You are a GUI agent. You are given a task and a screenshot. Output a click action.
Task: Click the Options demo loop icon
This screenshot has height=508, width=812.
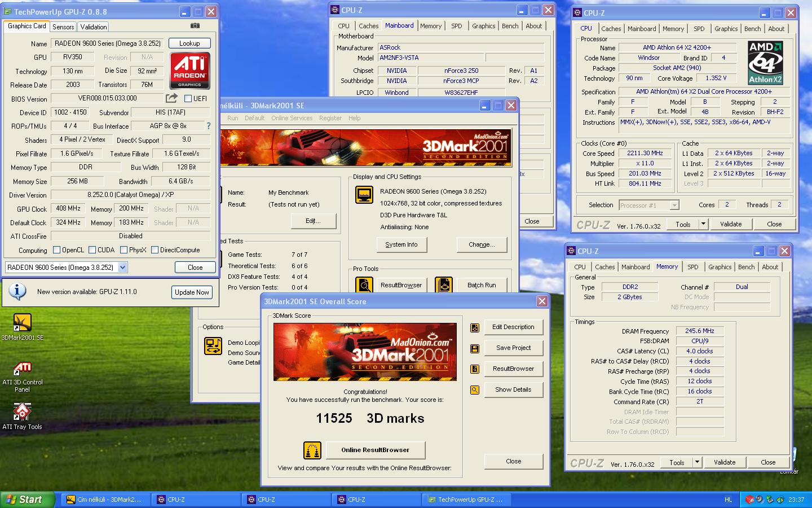[x=213, y=346]
